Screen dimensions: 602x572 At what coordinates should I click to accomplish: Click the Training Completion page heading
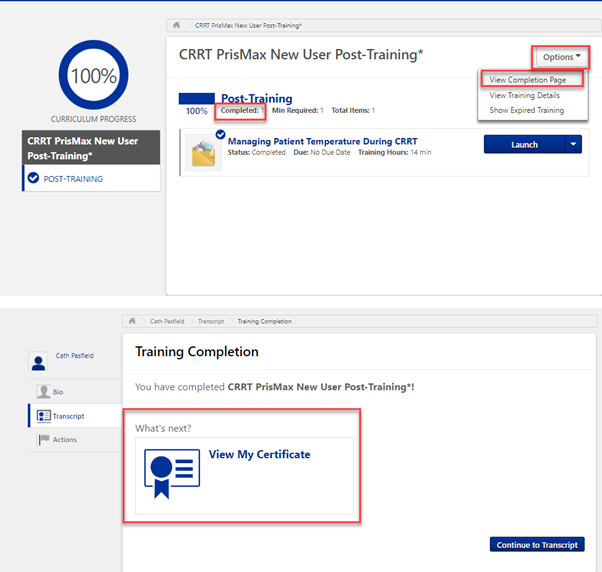pos(197,352)
